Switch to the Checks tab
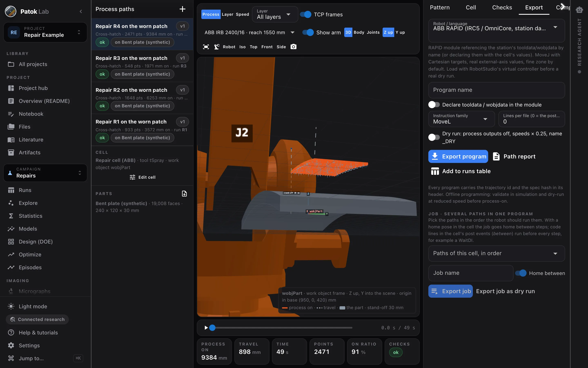588x368 pixels. click(502, 8)
